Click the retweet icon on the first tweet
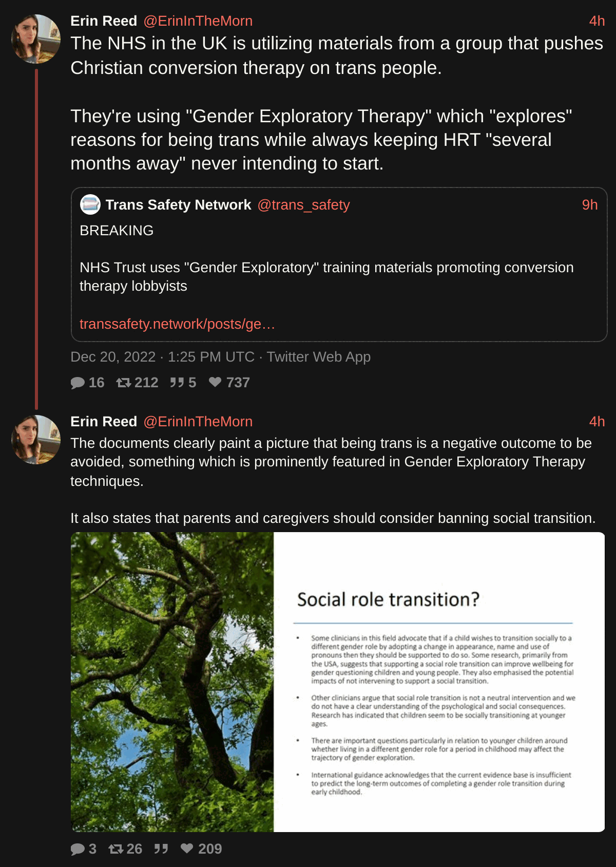The width and height of the screenshot is (616, 867). pyautogui.click(x=123, y=383)
